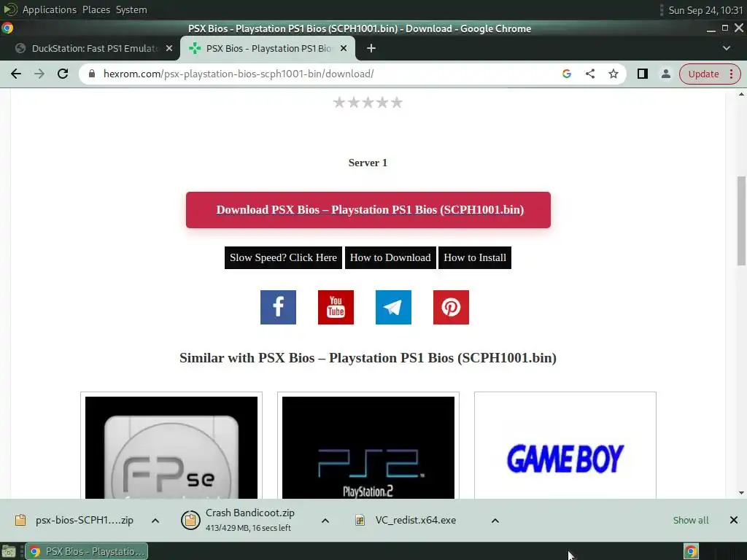
Task: Open How to Install guide
Action: point(475,257)
